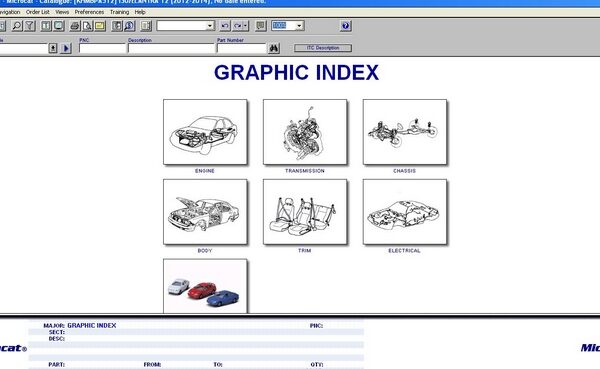600x369 pixels.
Task: Open the TRIM seats thumbnail
Action: (305, 212)
